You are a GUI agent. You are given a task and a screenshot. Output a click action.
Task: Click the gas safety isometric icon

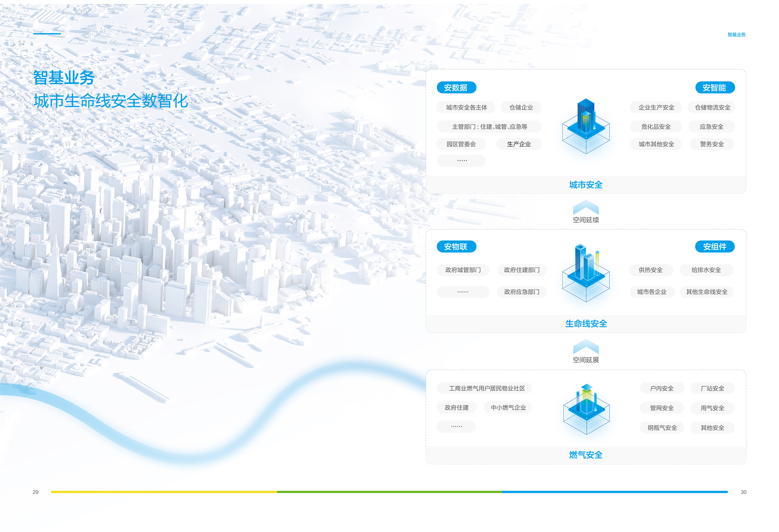click(x=586, y=409)
